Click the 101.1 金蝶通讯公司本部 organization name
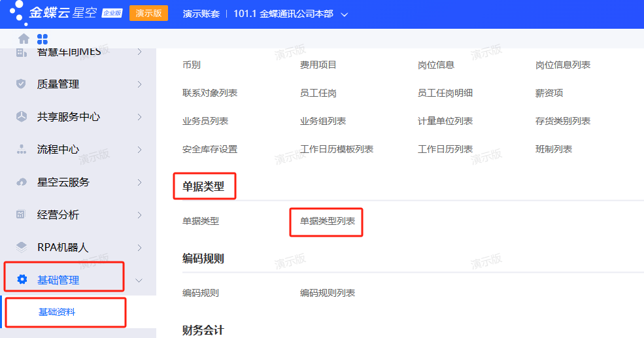Viewport: 644px width, 338px height. click(x=283, y=14)
